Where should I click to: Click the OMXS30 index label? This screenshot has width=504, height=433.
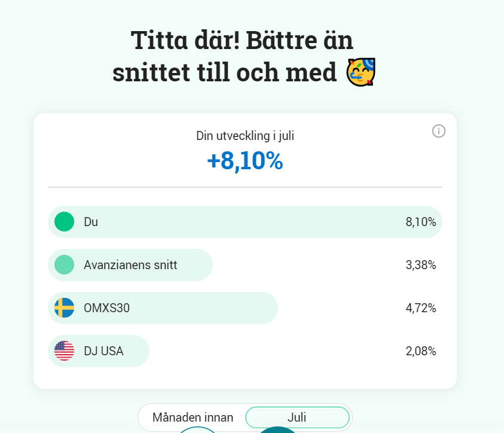coord(106,308)
